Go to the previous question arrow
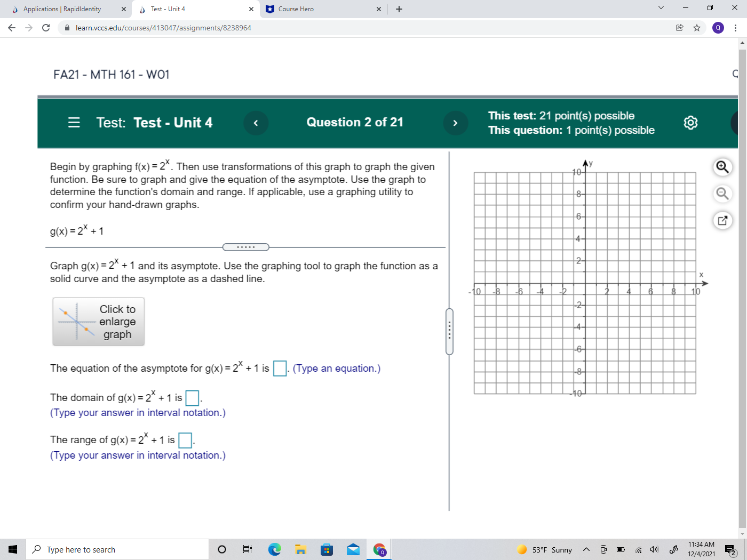747x560 pixels. coord(256,123)
